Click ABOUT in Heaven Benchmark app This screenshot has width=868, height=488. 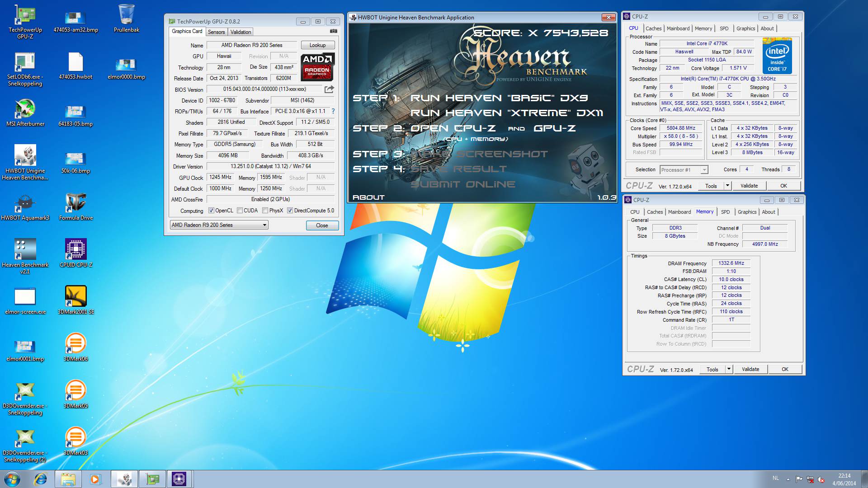click(368, 197)
